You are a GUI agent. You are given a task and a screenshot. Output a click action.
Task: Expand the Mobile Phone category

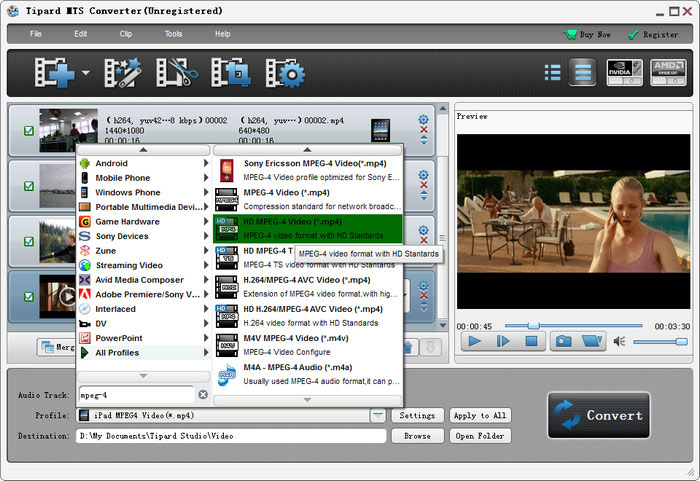pyautogui.click(x=144, y=178)
